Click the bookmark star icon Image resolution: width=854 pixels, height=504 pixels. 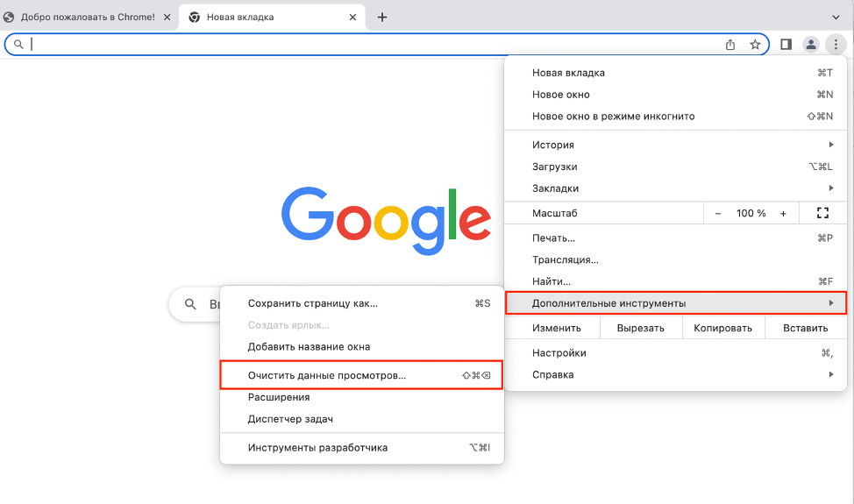[x=755, y=45]
